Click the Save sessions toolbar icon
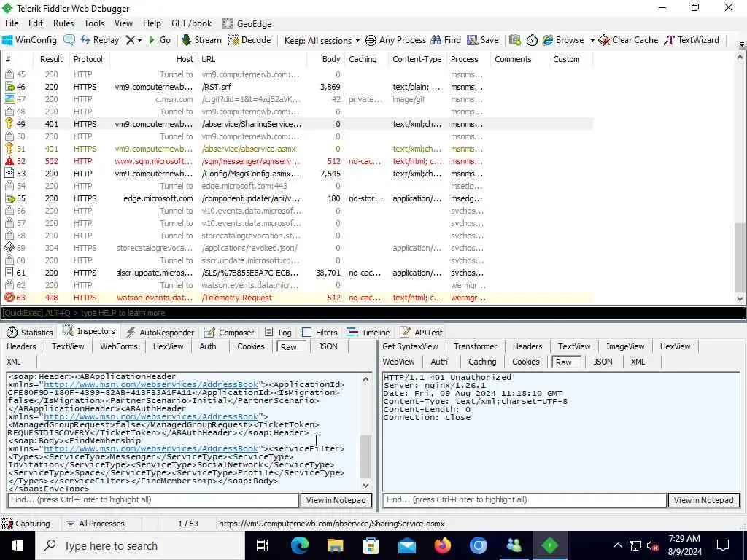This screenshot has height=560, width=747. point(483,40)
